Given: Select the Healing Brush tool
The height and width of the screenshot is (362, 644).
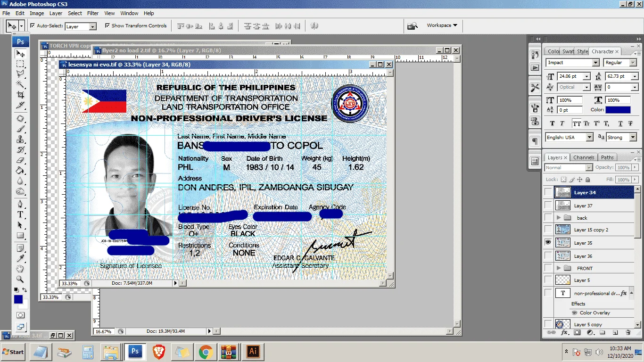Looking at the screenshot, I should [20, 118].
